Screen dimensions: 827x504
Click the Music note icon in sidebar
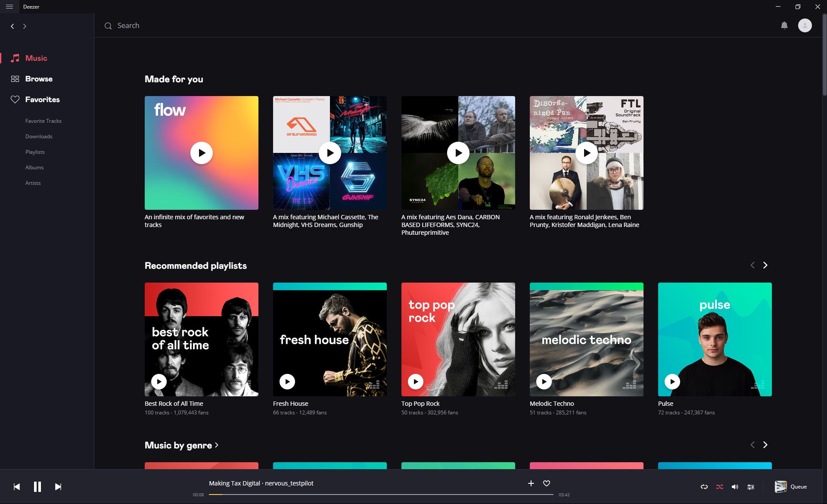15,58
